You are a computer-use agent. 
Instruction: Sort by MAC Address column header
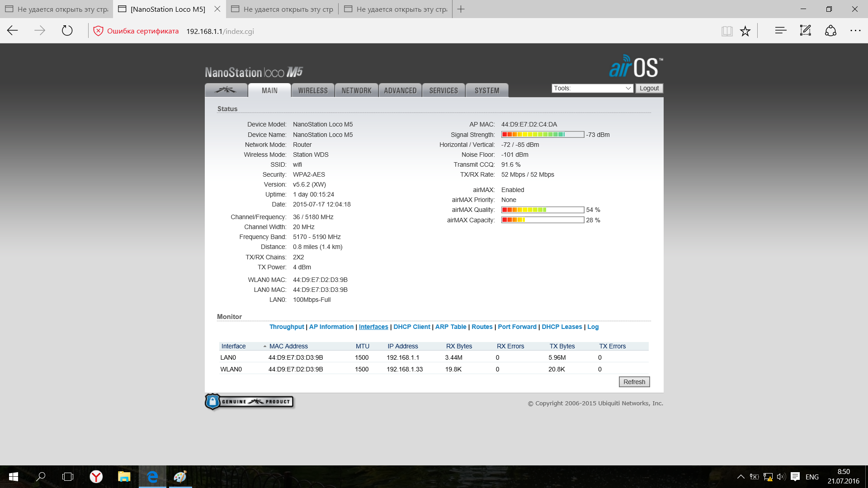pyautogui.click(x=288, y=346)
